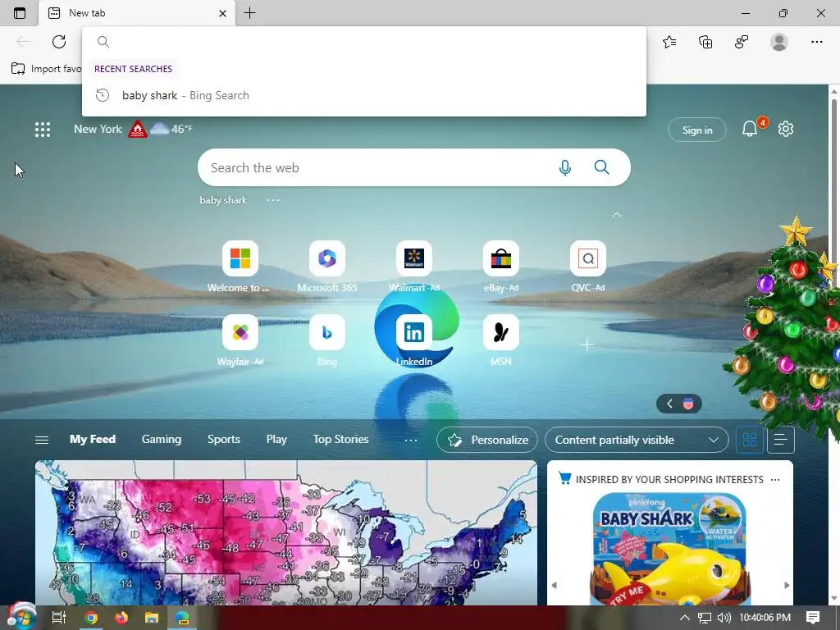Click the Personalize button
840x630 pixels.
(487, 440)
